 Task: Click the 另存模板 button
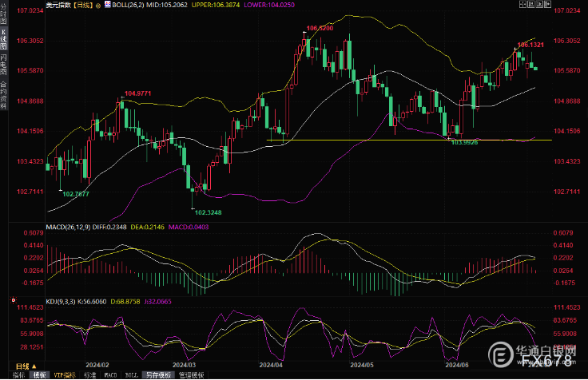[157, 374]
